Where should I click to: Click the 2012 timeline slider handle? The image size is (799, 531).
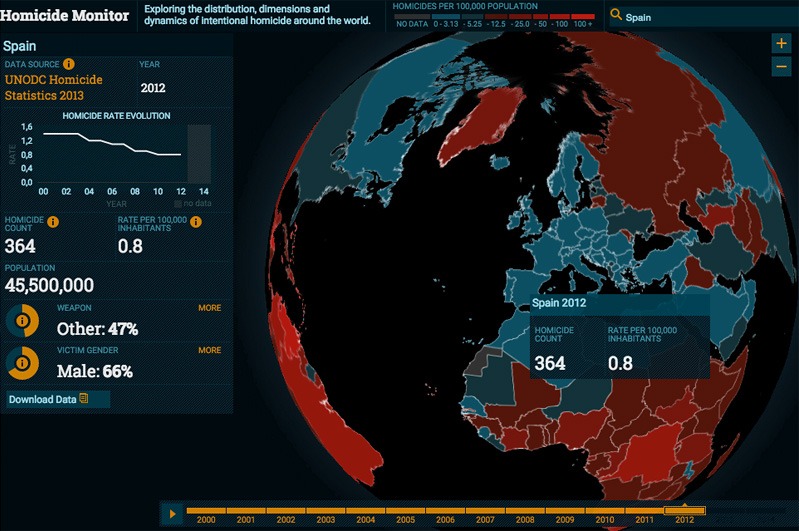click(x=685, y=510)
